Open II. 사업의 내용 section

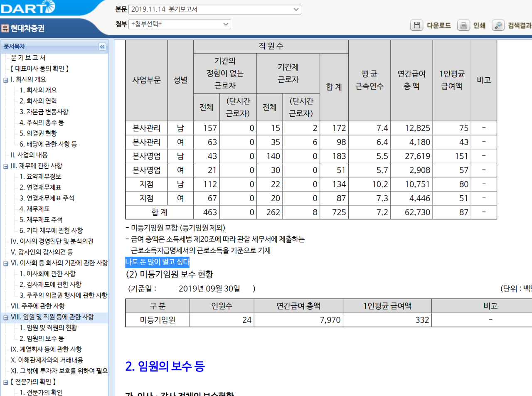29,155
